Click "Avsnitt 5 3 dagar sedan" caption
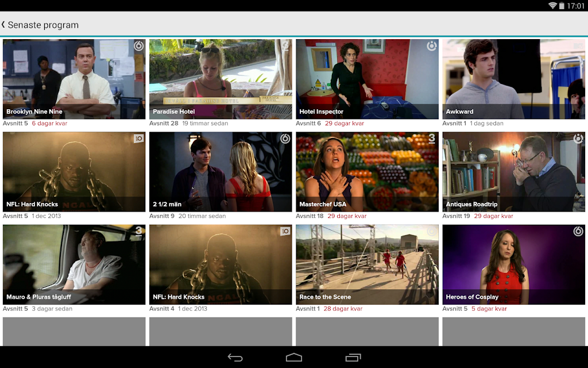 pyautogui.click(x=37, y=309)
